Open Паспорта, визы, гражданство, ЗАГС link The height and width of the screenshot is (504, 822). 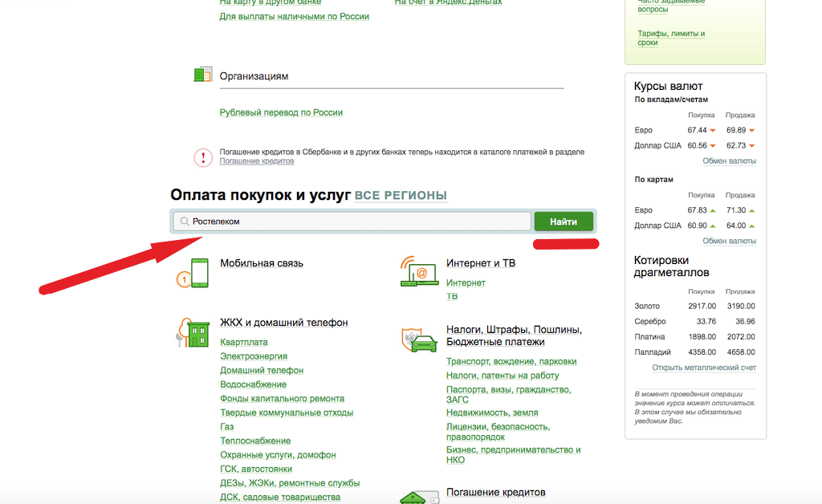[x=508, y=395]
